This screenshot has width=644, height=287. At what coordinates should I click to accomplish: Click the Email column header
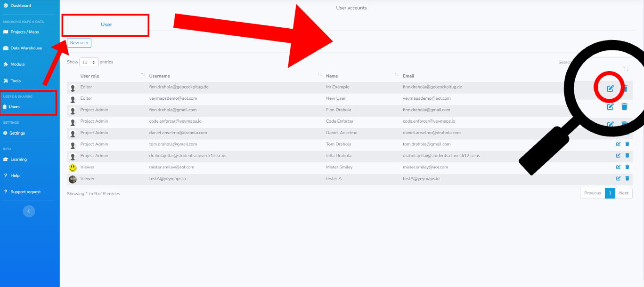(408, 76)
